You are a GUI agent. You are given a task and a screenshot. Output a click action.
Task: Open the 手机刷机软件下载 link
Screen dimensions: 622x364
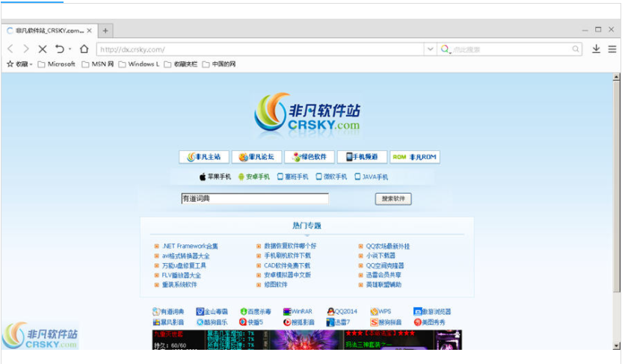tap(288, 256)
